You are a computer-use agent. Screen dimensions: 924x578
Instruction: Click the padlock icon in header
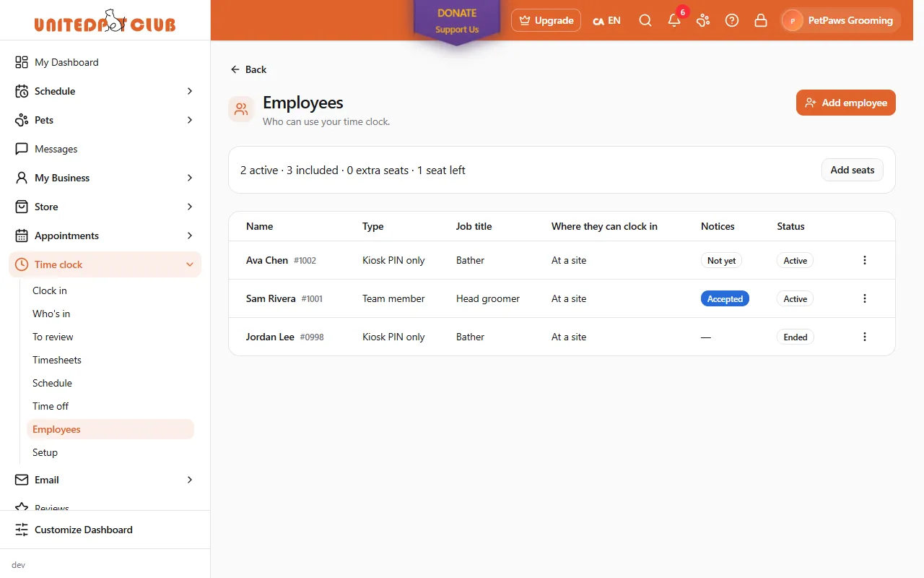click(x=761, y=20)
